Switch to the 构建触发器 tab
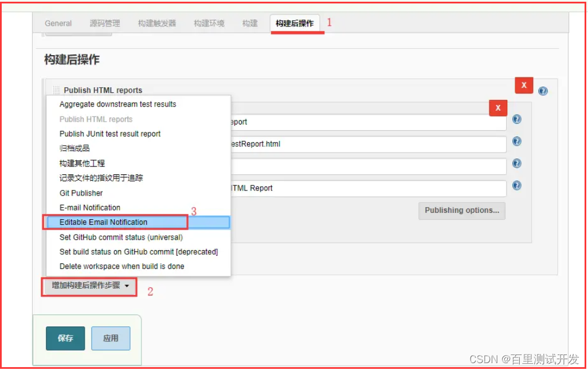 (x=157, y=24)
